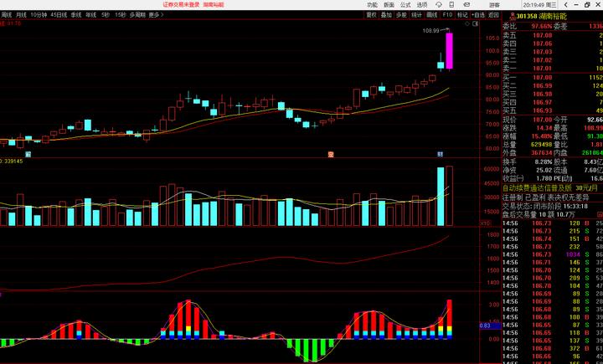The height and width of the screenshot is (364, 603).
Task: Click the 买五 price 106.93
Action: click(x=542, y=110)
